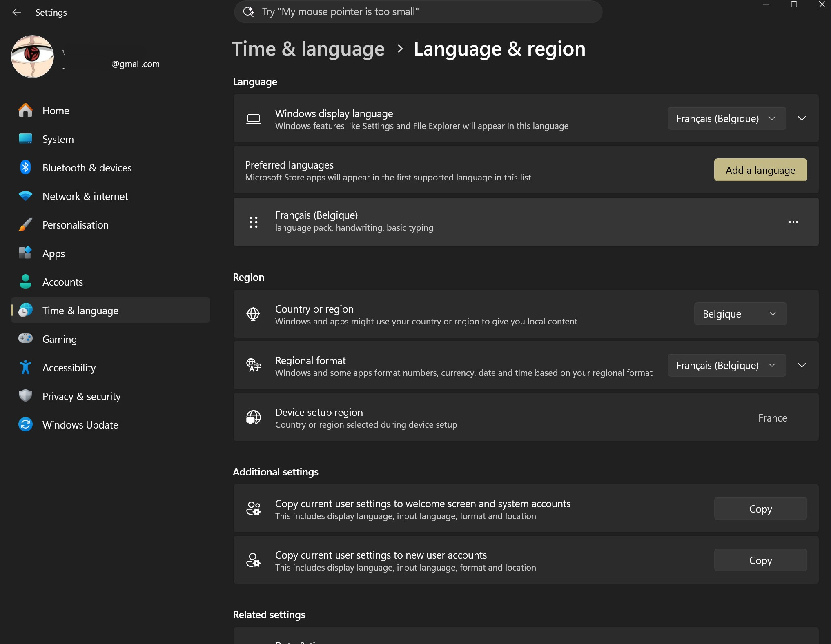Click the Personalisation paintbrush icon
This screenshot has height=644, width=831.
[25, 224]
